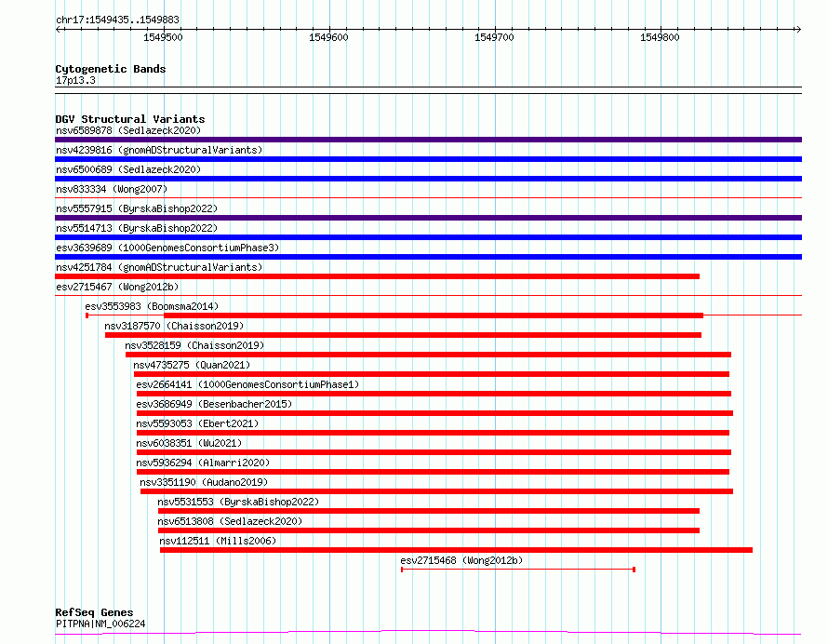828x644 pixels.
Task: Select esv3686949 (Besenbacher2015) label
Action: click(x=214, y=404)
